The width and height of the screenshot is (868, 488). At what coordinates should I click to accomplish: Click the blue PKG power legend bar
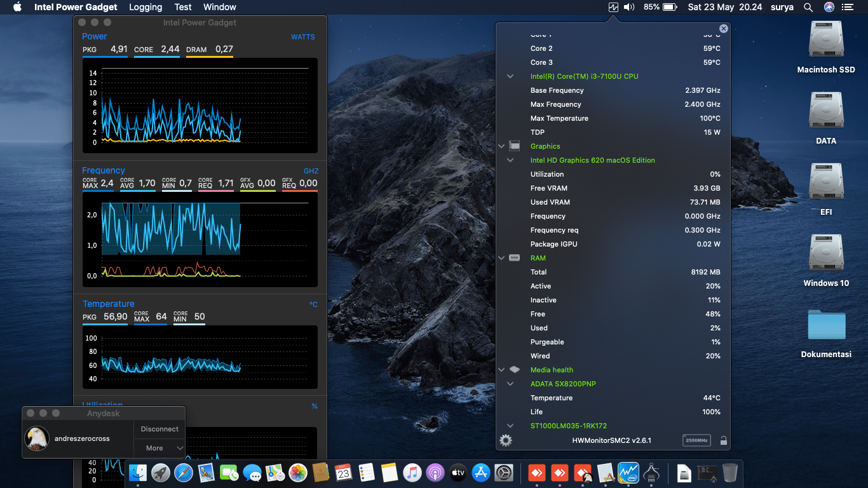pyautogui.click(x=105, y=57)
